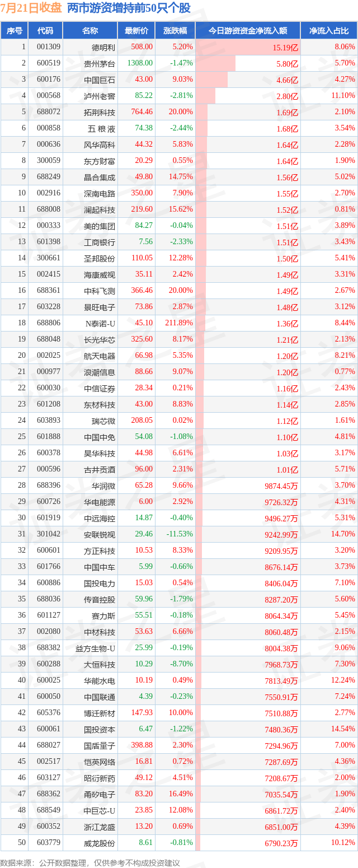The width and height of the screenshot is (358, 868).
Task: Click the 15.19亿 inflow bar
Action: click(248, 48)
